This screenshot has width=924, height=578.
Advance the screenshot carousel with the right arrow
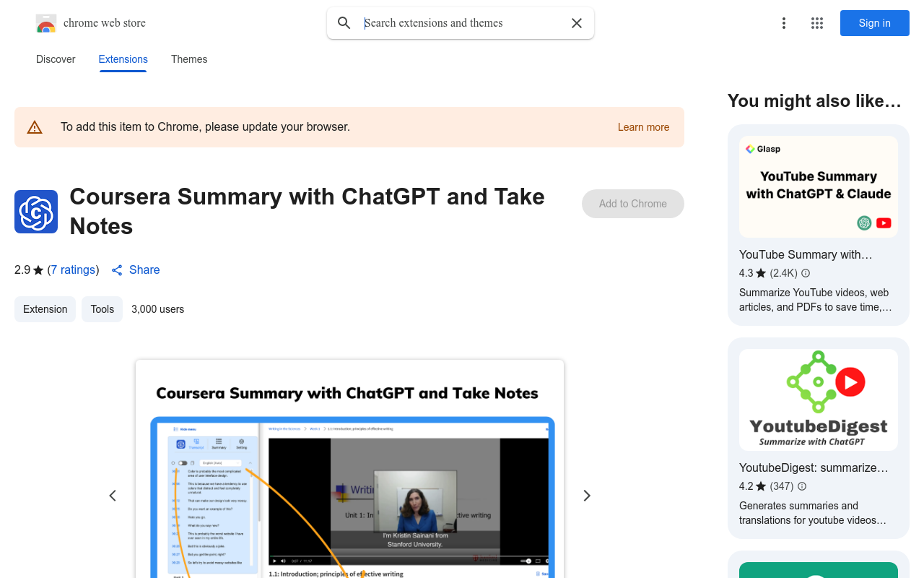[586, 496]
